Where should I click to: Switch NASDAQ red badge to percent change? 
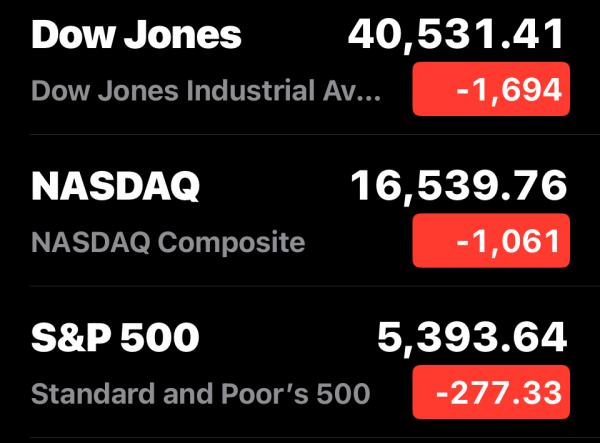coord(491,241)
